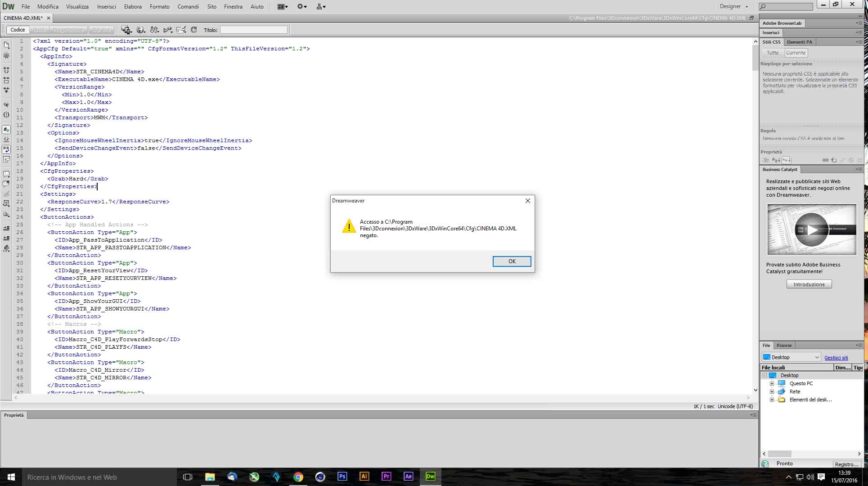
Task: Open the extend Dreamweaver gear menu
Action: point(302,7)
